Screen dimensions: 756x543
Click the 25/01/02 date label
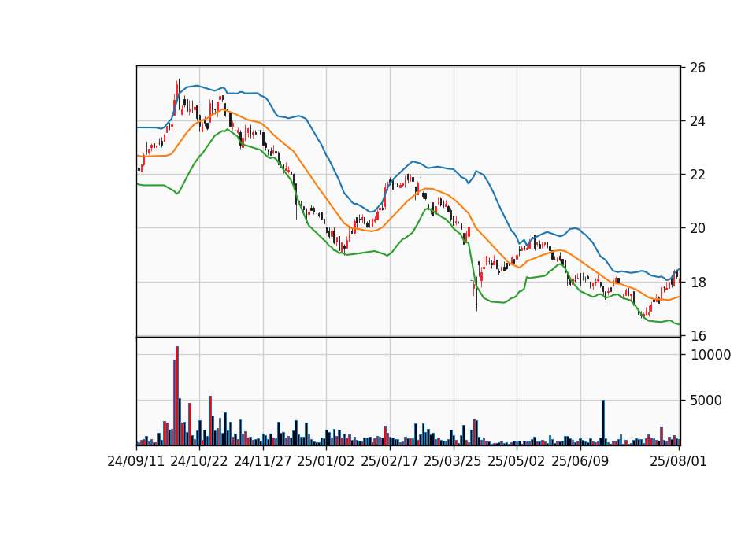(326, 462)
